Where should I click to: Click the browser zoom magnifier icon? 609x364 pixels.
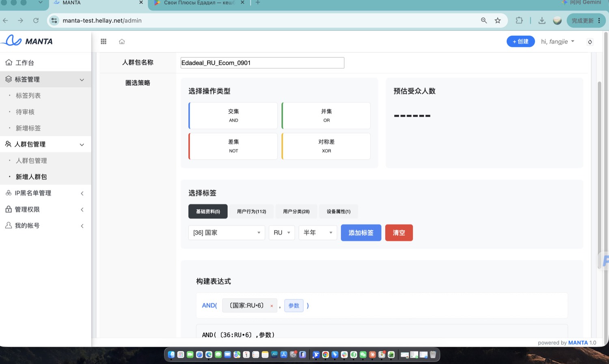pyautogui.click(x=484, y=20)
